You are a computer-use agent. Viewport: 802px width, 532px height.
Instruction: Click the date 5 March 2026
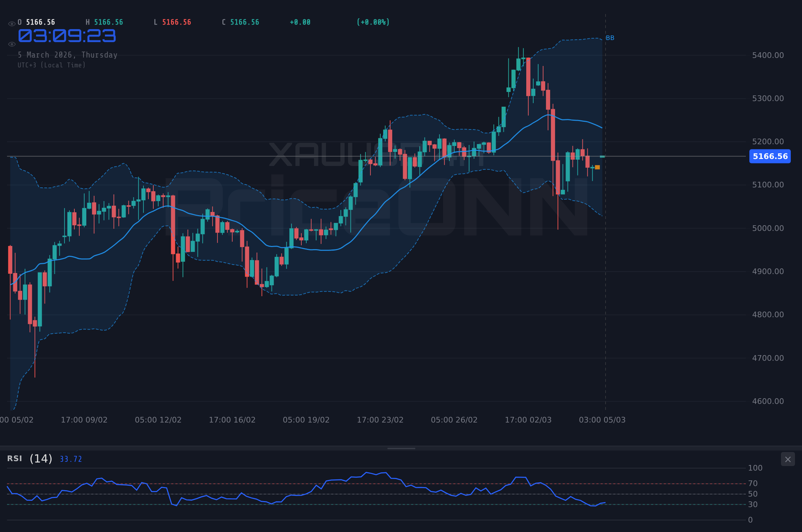68,55
